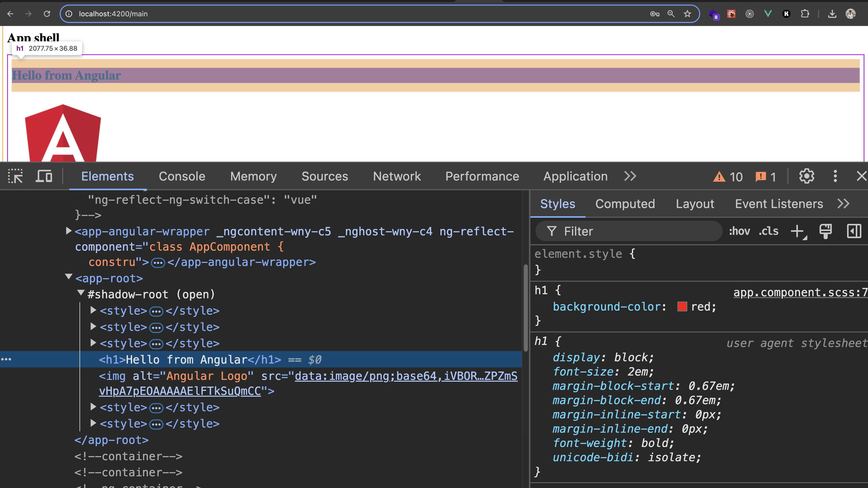Toggle the :hov element state pane
This screenshot has height=488, width=868.
tap(739, 231)
